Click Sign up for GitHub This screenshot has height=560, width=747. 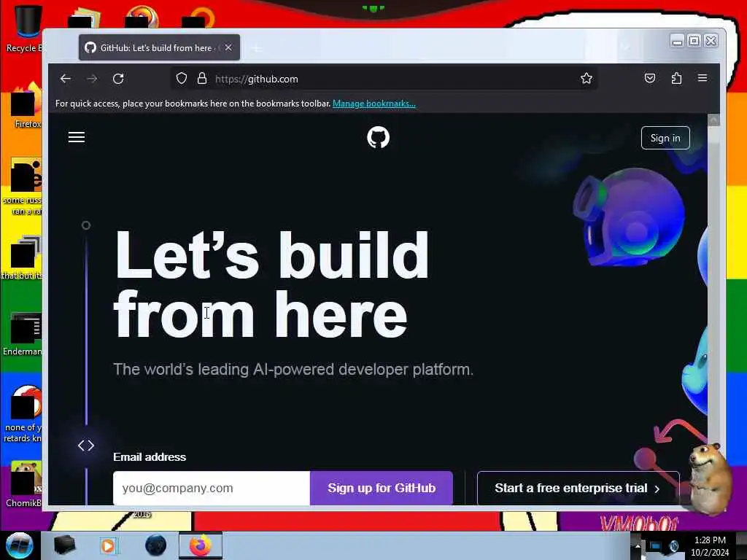381,488
